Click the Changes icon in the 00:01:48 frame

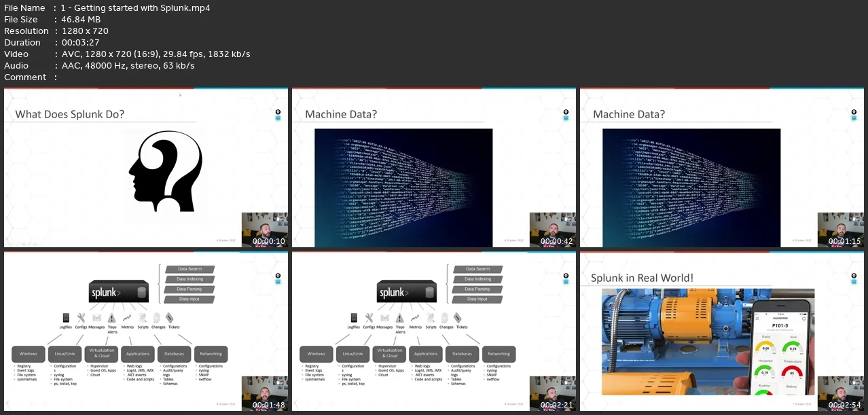(157, 318)
